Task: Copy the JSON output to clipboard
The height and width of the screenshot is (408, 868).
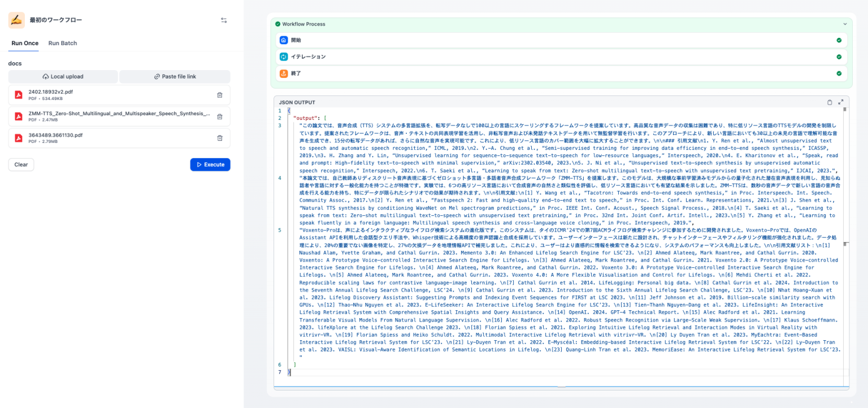Action: (x=830, y=102)
